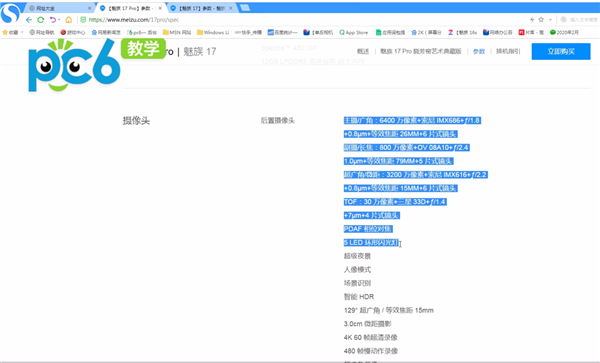600x363 pixels.
Task: Click the highlighted 15MM+6 片式镜头 line
Action: [400, 188]
